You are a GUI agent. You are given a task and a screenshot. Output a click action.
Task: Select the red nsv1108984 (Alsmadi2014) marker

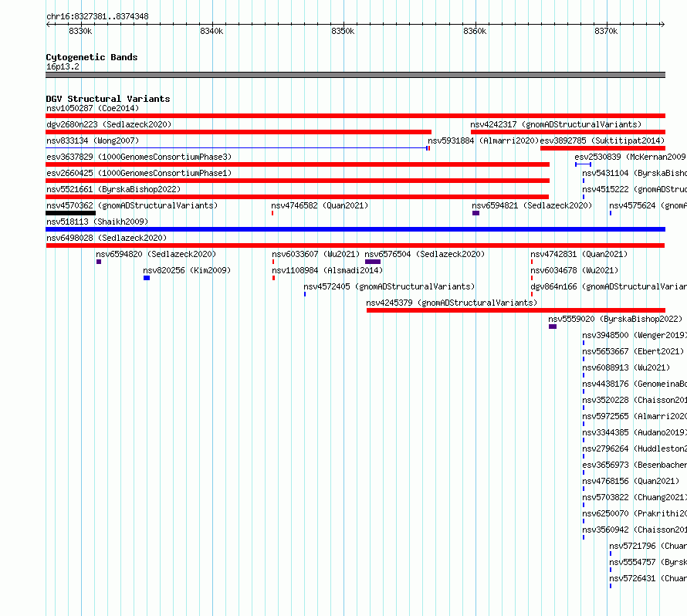pos(274,278)
